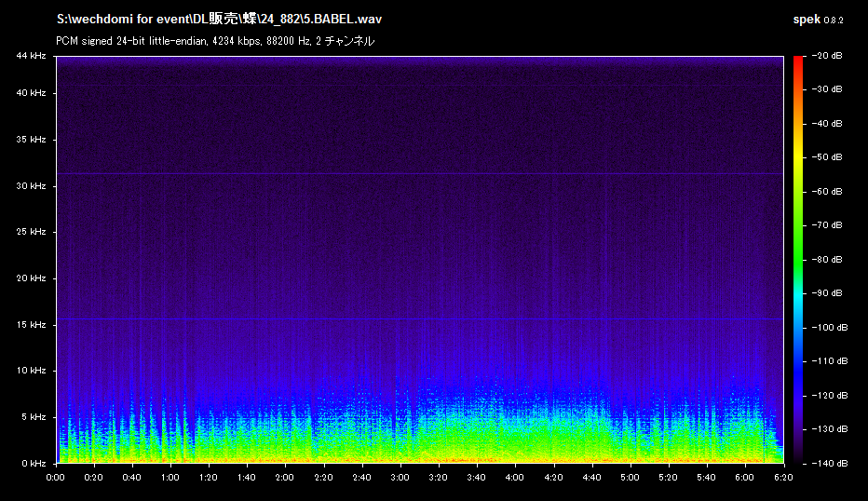This screenshot has width=868, height=501.
Task: Click the -130 dB legend label
Action: coord(829,429)
